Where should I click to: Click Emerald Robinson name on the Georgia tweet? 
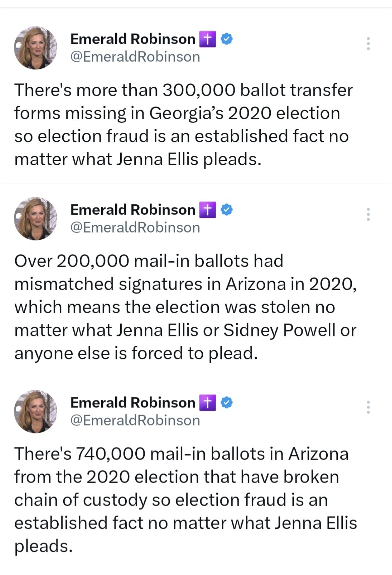[x=133, y=39]
